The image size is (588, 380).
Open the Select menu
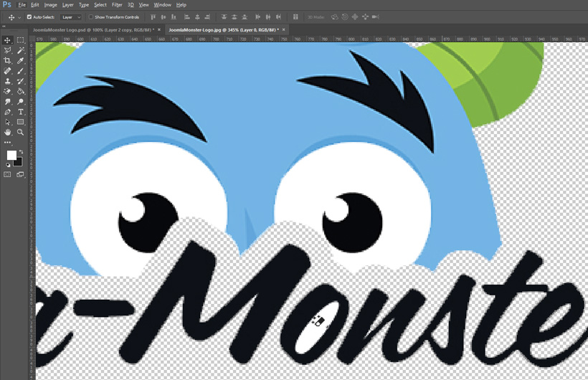[x=100, y=5]
